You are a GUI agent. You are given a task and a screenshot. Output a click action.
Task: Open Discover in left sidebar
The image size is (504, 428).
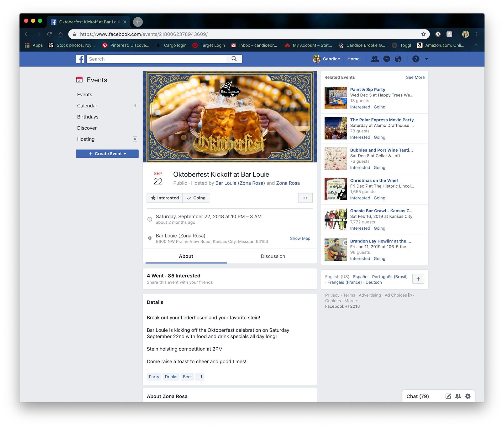[87, 128]
